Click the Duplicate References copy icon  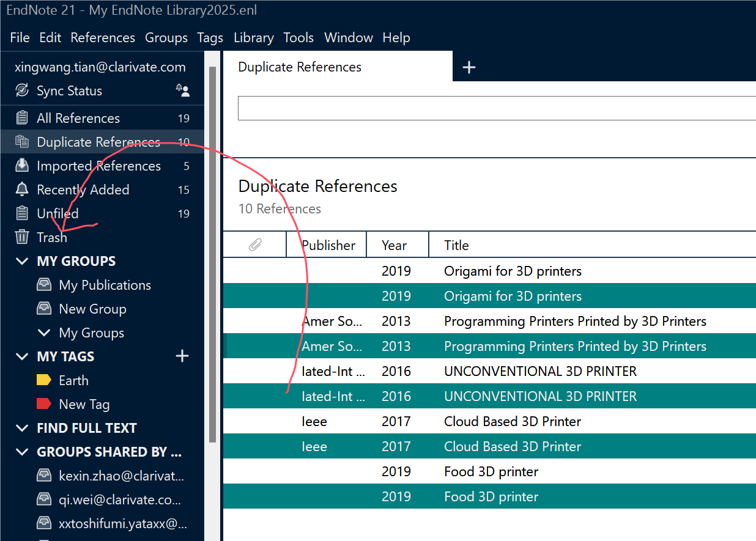pos(21,141)
